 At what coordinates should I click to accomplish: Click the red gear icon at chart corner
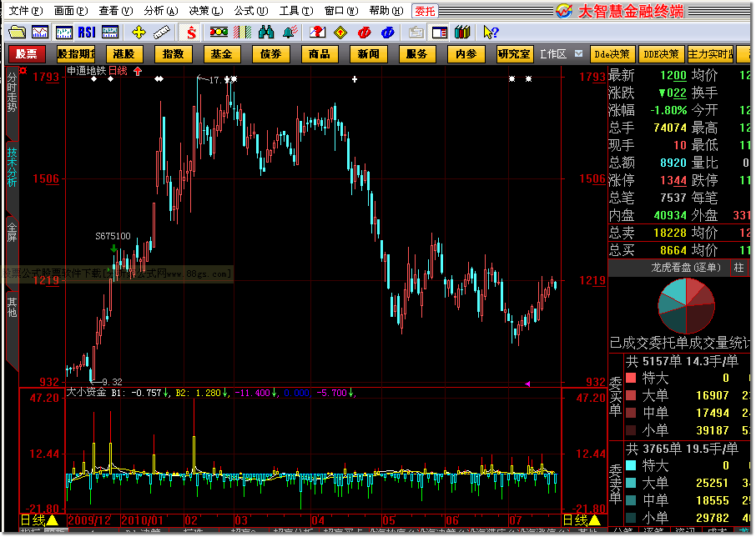23,71
